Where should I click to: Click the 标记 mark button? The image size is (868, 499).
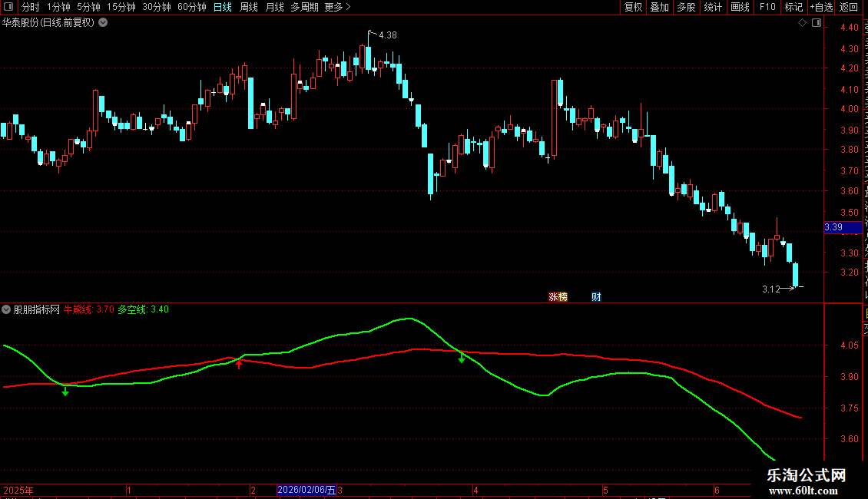tap(793, 7)
